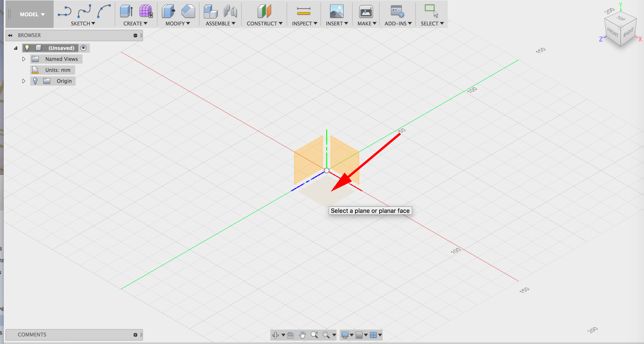Click the origin point circle at center
The height and width of the screenshot is (344, 644).
(x=326, y=171)
